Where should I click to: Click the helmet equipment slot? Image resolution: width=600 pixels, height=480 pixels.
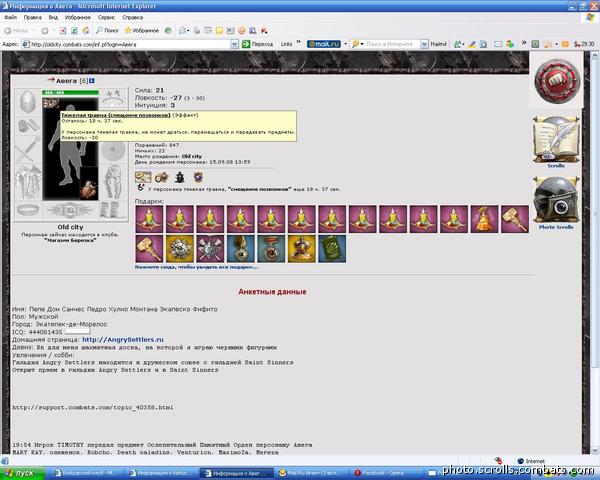pos(28,101)
